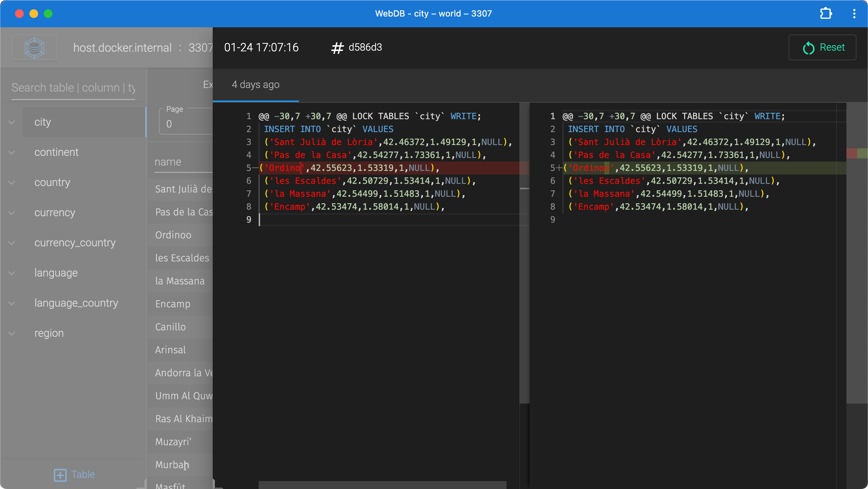Select the '4 days ago' tab
Screen dimensions: 868x489
(255, 85)
